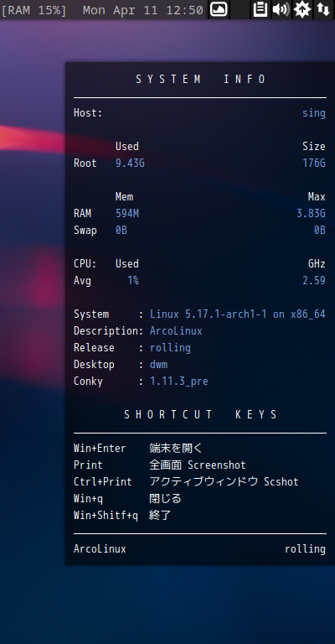Click the Win+Shitf+q shortcut label
The image size is (335, 644).
click(x=106, y=516)
